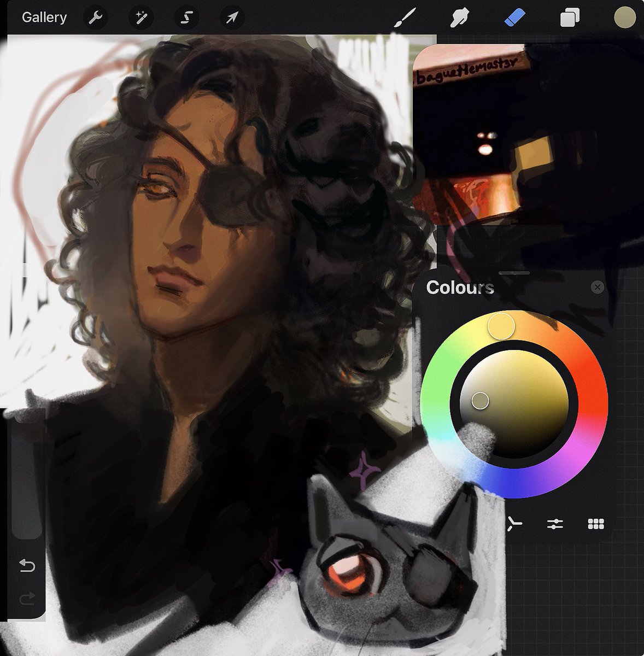
Task: Tap the active colour swatch
Action: (x=625, y=17)
